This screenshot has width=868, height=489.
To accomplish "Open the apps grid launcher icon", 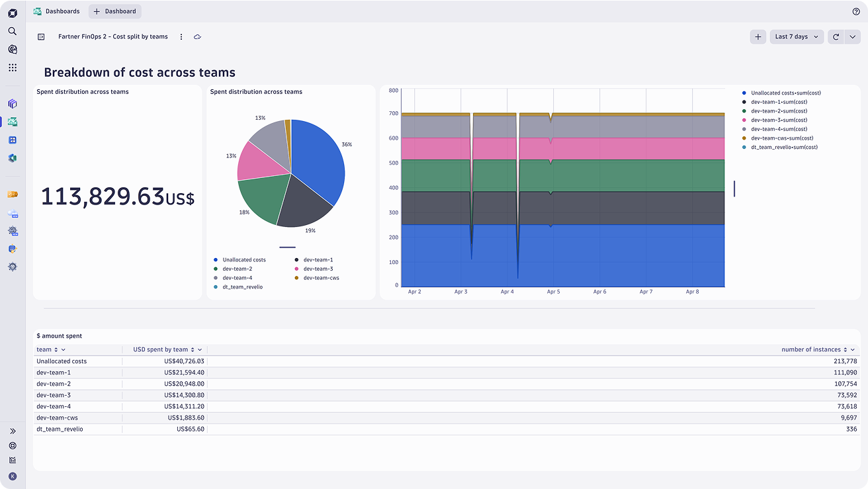I will coord(13,67).
